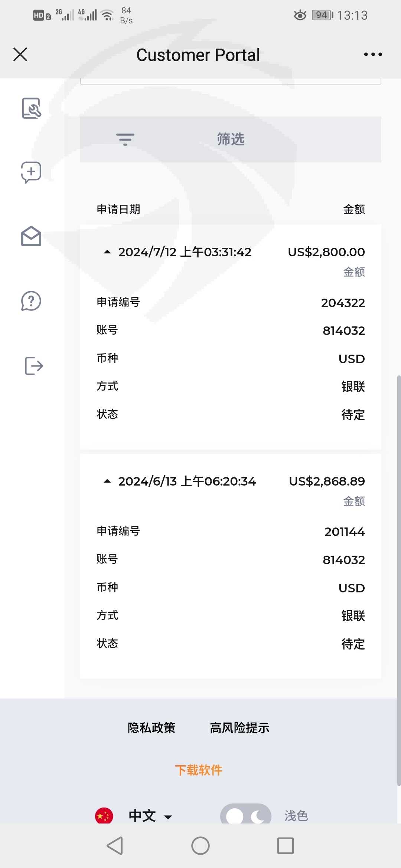Image resolution: width=401 pixels, height=868 pixels.
Task: Open the Android recent apps square
Action: [285, 846]
